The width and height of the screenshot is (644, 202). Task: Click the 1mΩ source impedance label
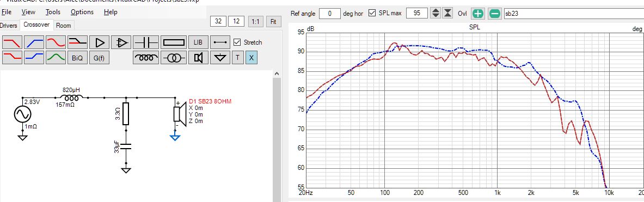click(x=31, y=126)
